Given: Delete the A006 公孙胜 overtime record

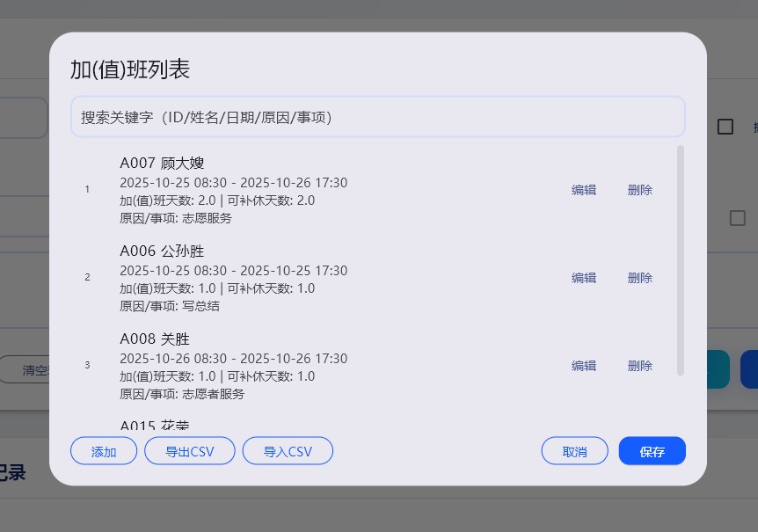Looking at the screenshot, I should 639,277.
